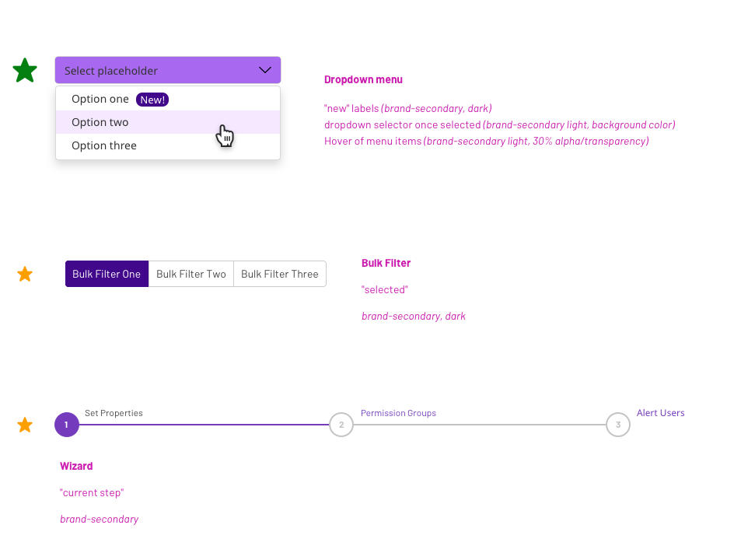This screenshot has height=560, width=734.
Task: Click the Permission Groups step label
Action: 398,413
